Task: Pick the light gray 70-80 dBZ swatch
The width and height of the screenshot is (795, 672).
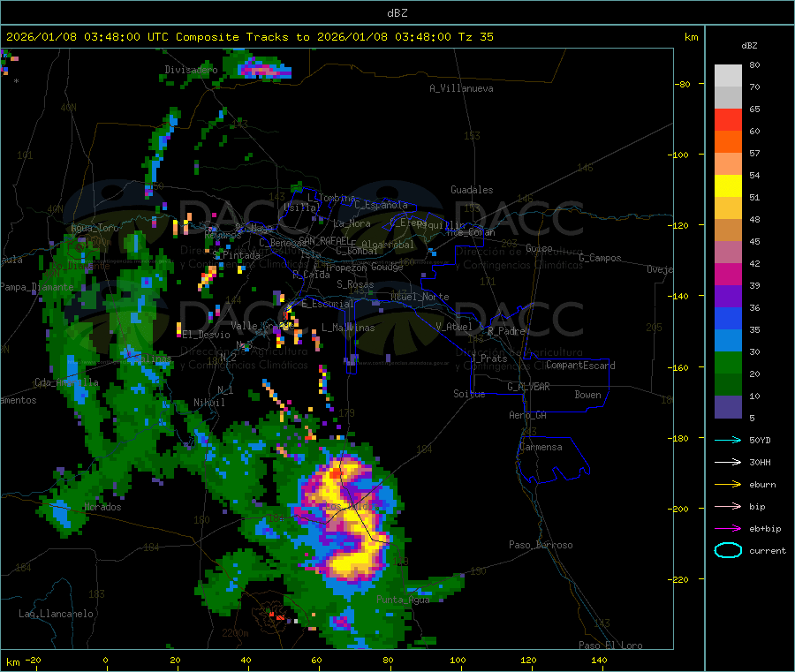Action: [x=728, y=76]
